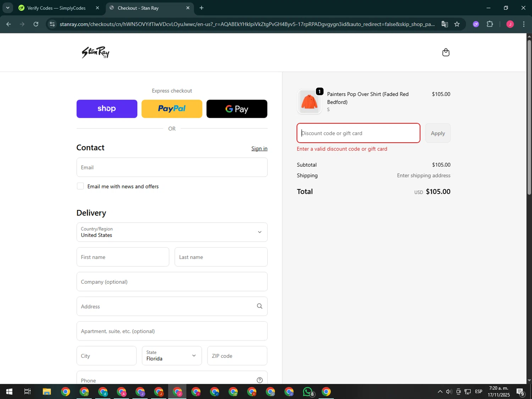Click the Address input field

coord(172,306)
